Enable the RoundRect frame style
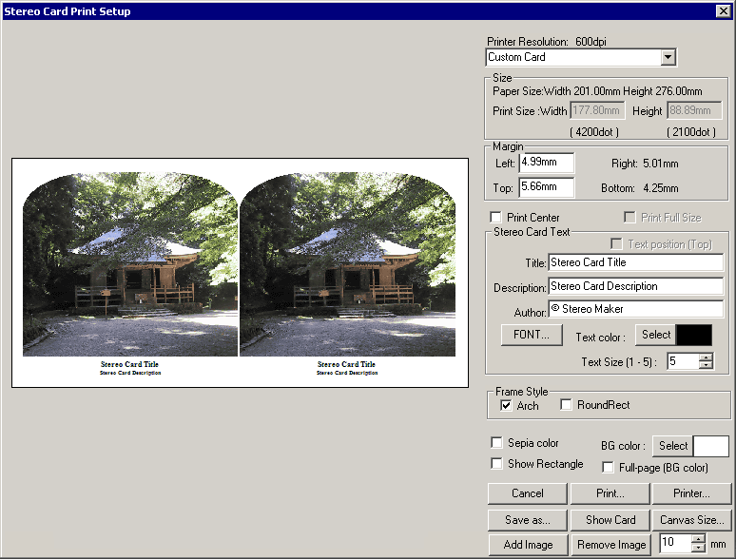The width and height of the screenshot is (736, 560). [566, 405]
